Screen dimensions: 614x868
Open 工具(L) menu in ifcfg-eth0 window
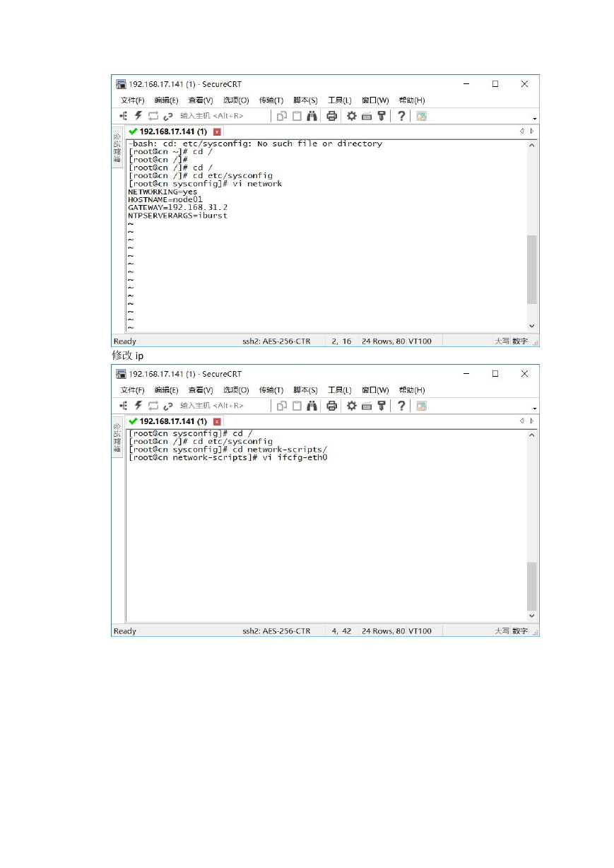tap(340, 390)
